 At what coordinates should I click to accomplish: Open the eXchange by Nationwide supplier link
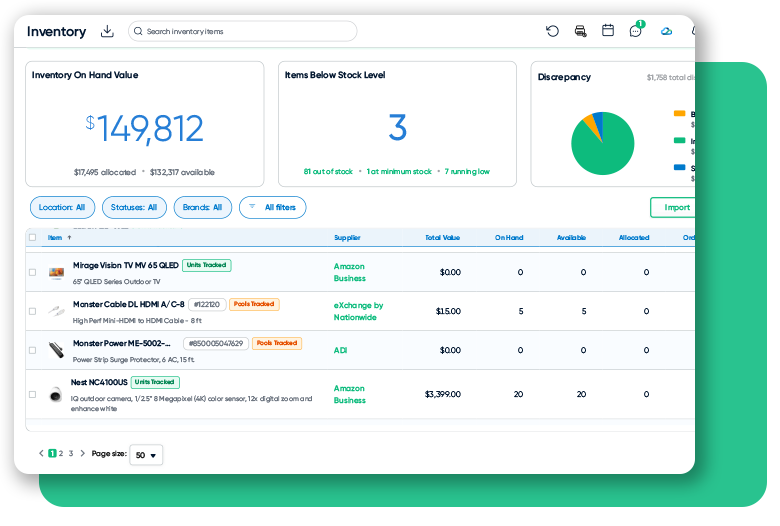(x=358, y=311)
